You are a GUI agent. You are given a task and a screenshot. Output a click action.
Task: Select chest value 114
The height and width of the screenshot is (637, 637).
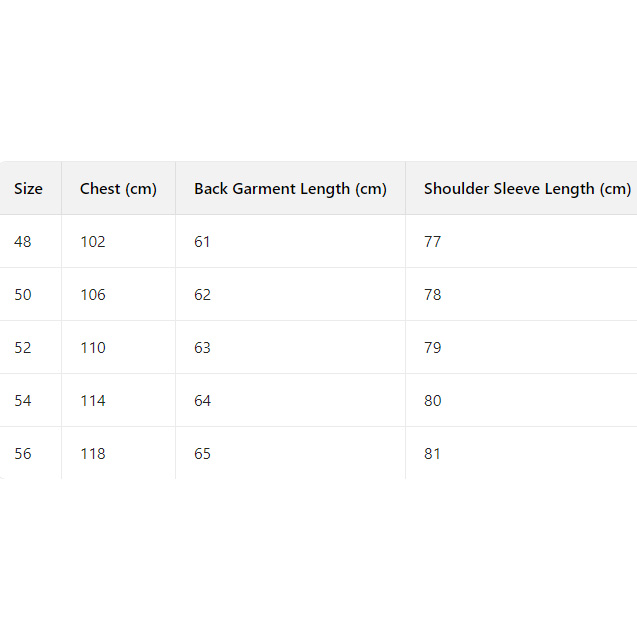coord(93,401)
